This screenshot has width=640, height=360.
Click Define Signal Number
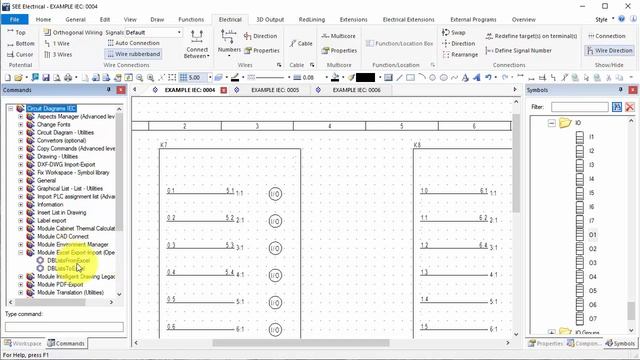(518, 51)
